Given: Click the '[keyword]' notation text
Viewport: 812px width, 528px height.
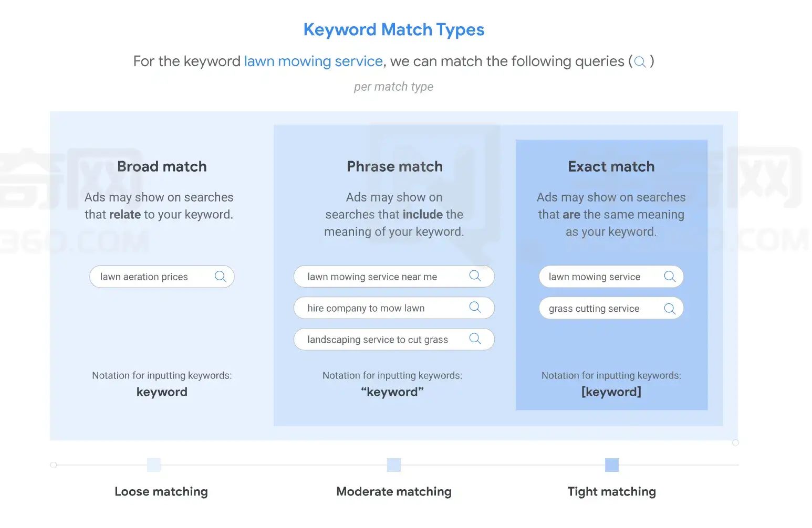Looking at the screenshot, I should click(611, 392).
